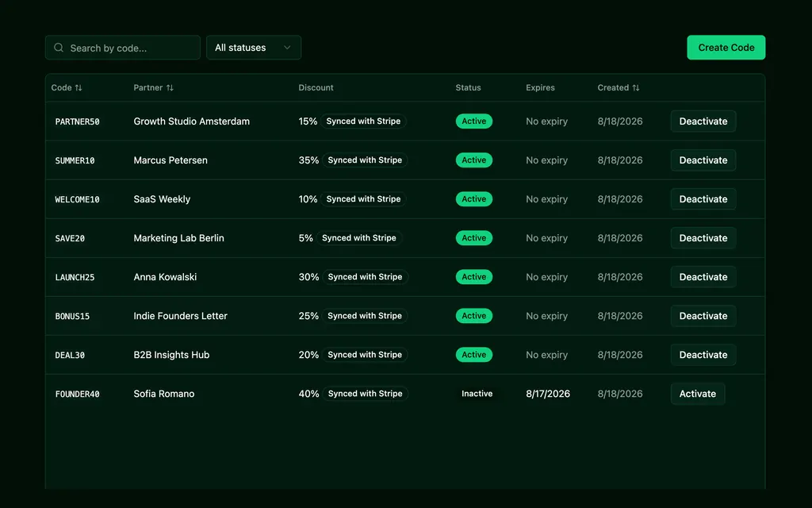Click the Discount column header
The width and height of the screenshot is (812, 508).
pos(316,87)
